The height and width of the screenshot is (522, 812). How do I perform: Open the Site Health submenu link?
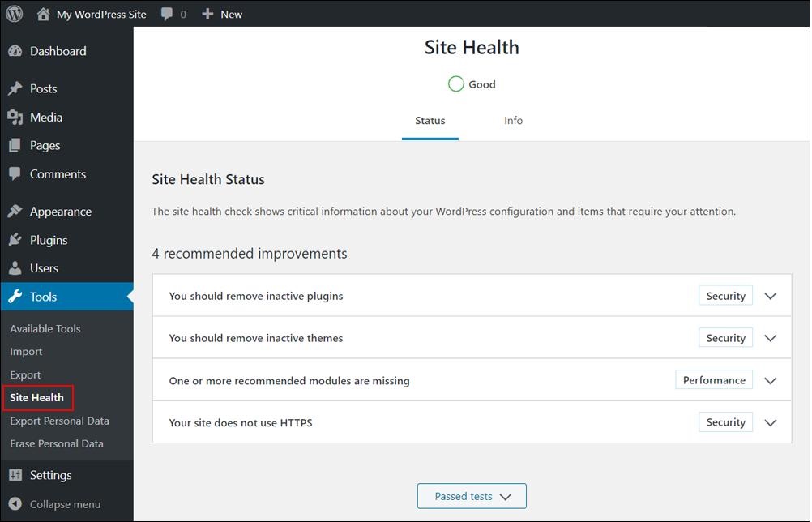[36, 398]
